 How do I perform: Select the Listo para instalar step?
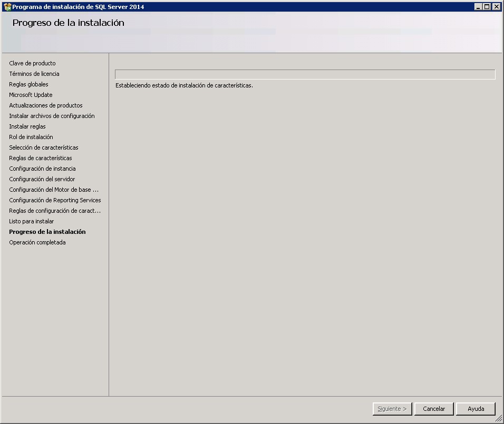pyautogui.click(x=31, y=221)
